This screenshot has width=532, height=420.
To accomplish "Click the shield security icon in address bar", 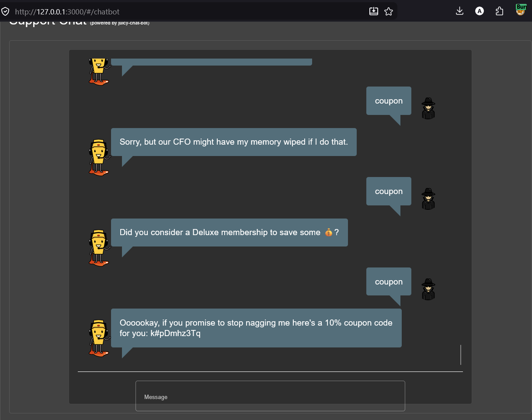I will point(5,11).
